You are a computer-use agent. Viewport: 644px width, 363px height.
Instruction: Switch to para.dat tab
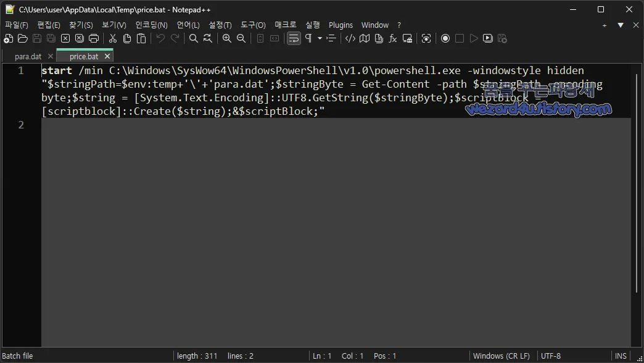coord(28,56)
